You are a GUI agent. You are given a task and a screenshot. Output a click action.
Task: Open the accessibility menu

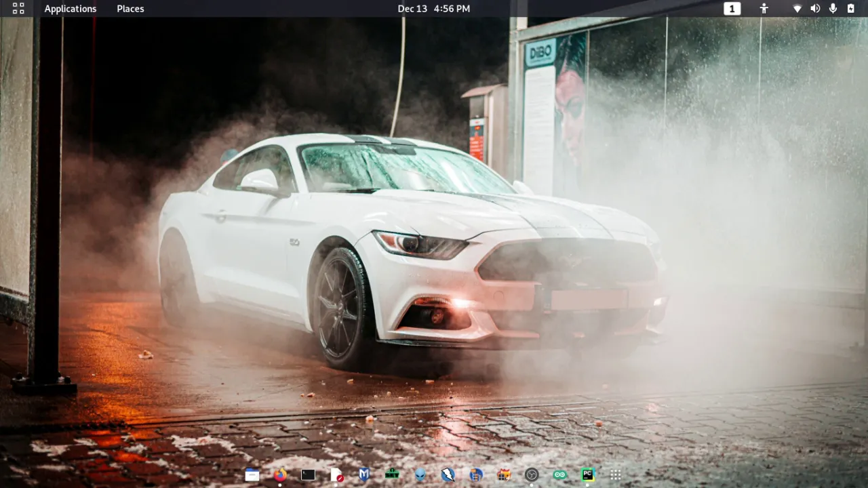pyautogui.click(x=764, y=9)
